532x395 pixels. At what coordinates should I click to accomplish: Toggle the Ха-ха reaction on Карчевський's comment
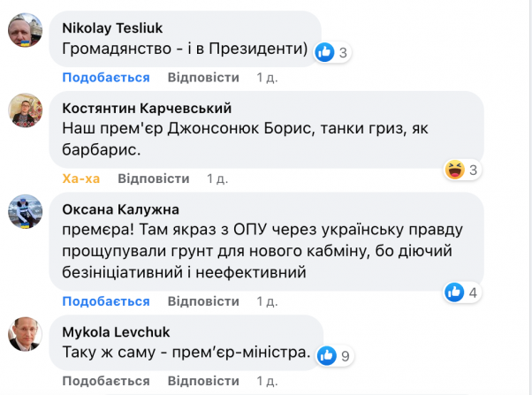pos(80,179)
